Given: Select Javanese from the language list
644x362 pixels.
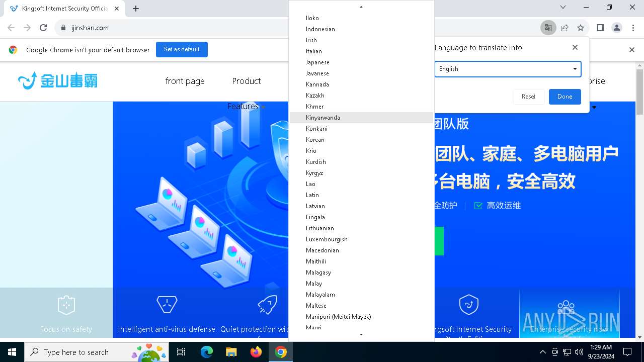Looking at the screenshot, I should pos(361,73).
